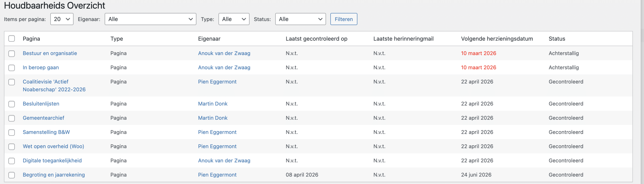Toggle checkbox for Begroting en jaarrekening row
The height and width of the screenshot is (184, 644).
(x=12, y=175)
